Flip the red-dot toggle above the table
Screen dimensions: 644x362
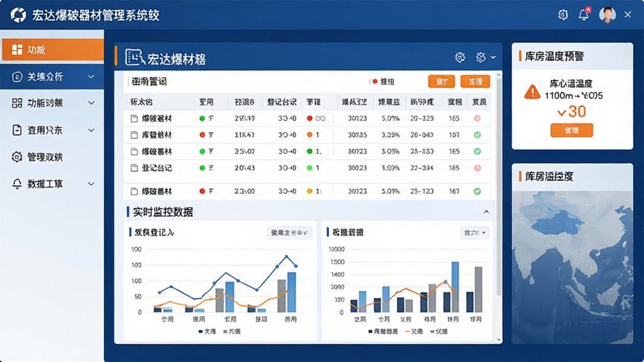[373, 82]
